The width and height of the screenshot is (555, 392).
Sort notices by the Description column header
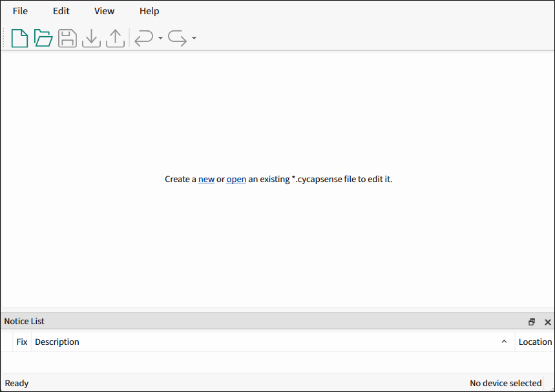[57, 342]
